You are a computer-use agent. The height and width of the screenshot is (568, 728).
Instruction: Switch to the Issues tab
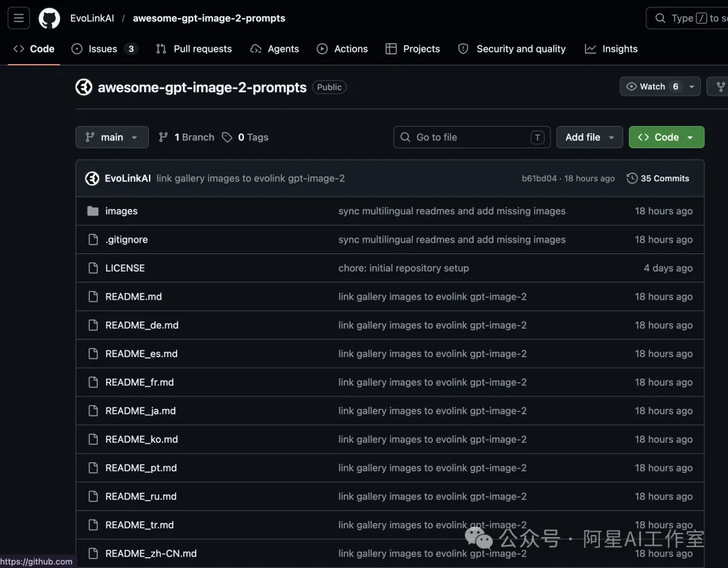[104, 49]
